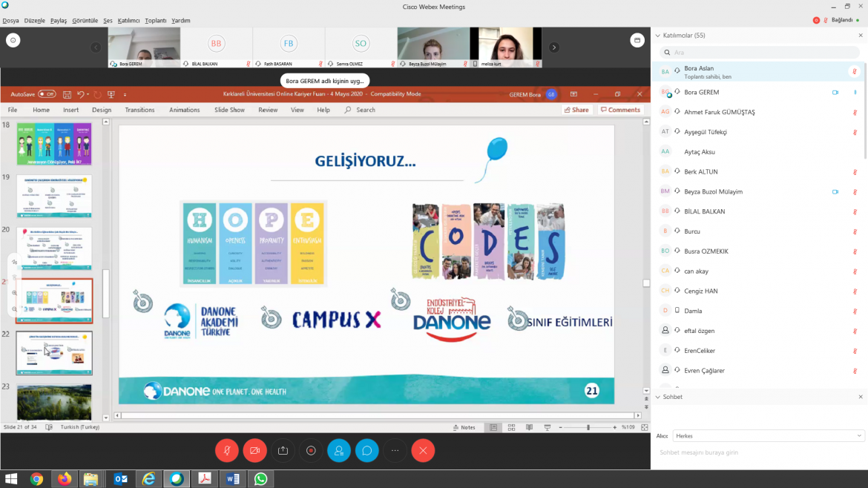Click Beyza Buzol Mülayim's camera indicator
This screenshot has width=868, height=488.
tap(835, 192)
